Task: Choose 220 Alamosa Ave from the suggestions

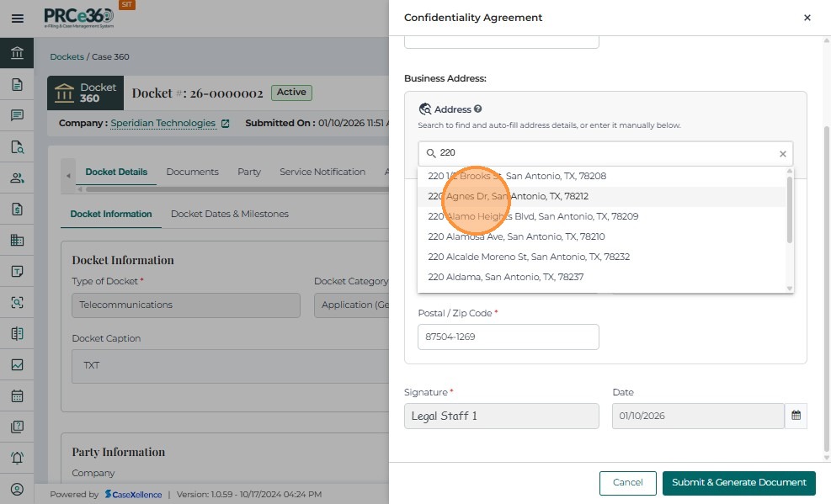Action: tap(516, 236)
